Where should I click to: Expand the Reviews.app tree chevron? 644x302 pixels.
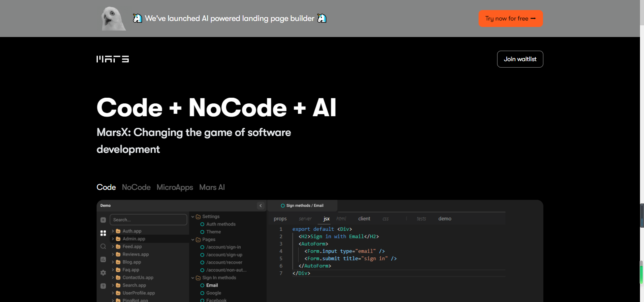[x=113, y=254]
